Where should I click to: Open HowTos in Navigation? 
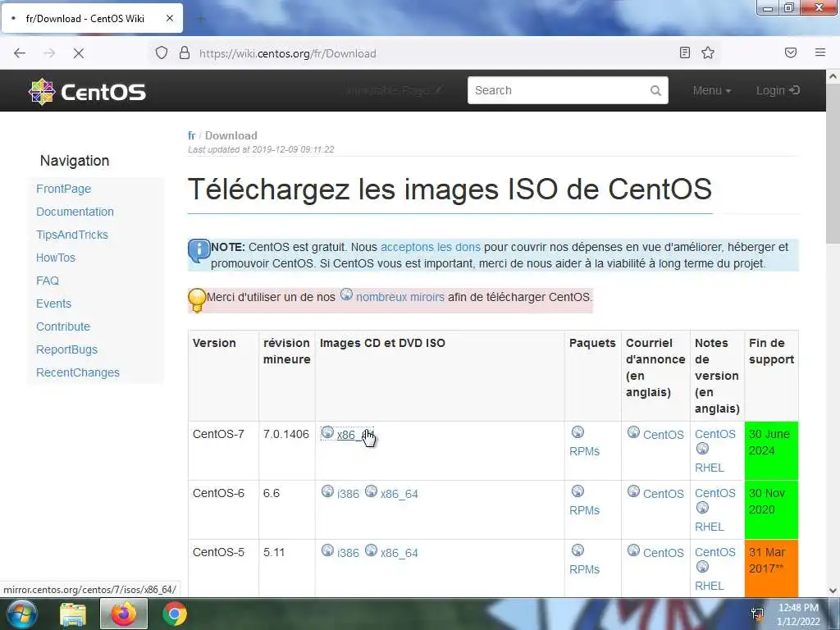coord(56,258)
